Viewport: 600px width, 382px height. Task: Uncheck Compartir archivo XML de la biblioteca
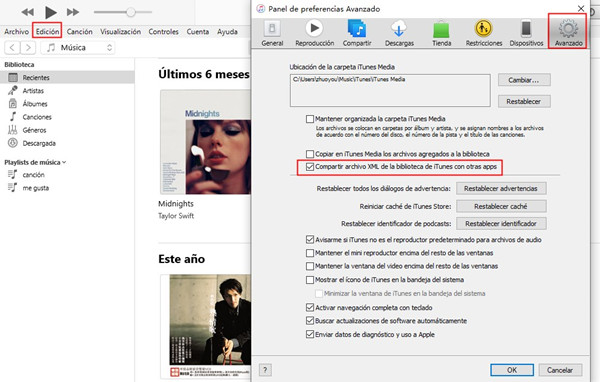tap(310, 167)
